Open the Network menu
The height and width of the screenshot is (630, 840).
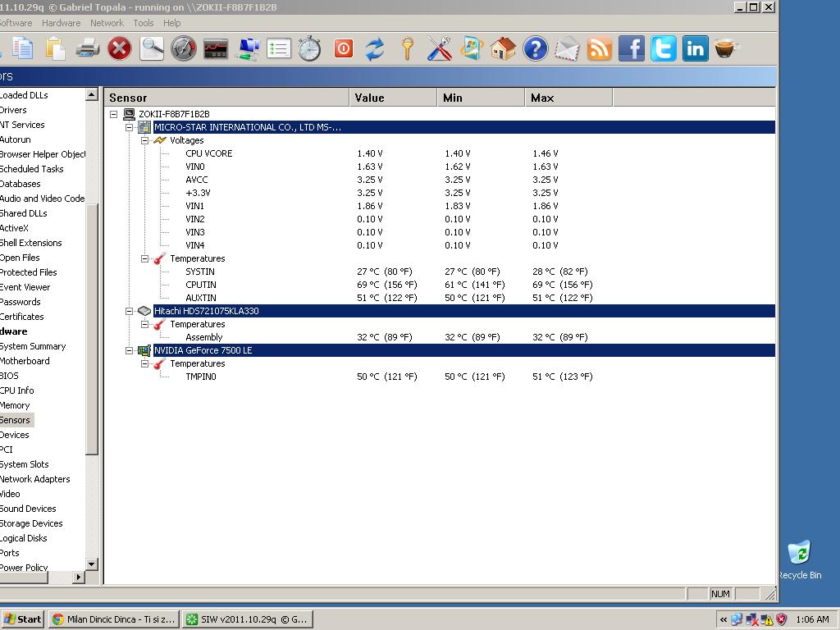click(x=107, y=23)
